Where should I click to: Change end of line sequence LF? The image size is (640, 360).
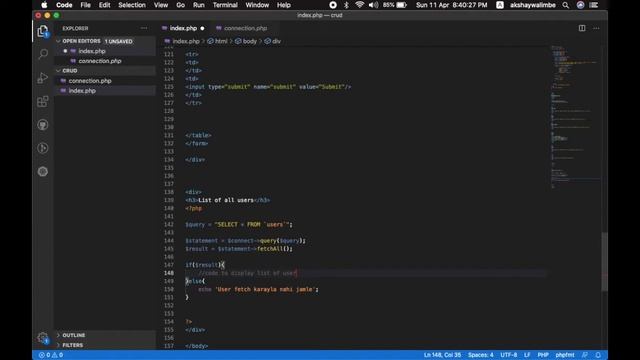(x=527, y=355)
